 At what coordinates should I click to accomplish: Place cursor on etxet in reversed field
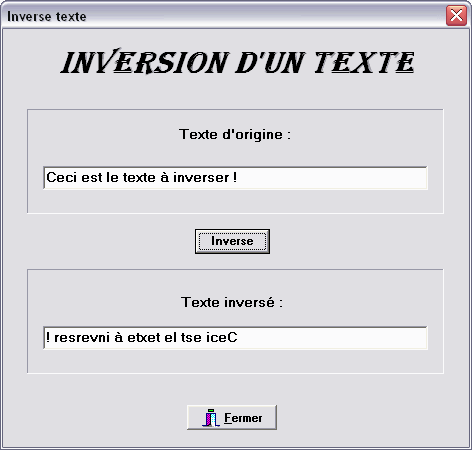[x=144, y=337]
